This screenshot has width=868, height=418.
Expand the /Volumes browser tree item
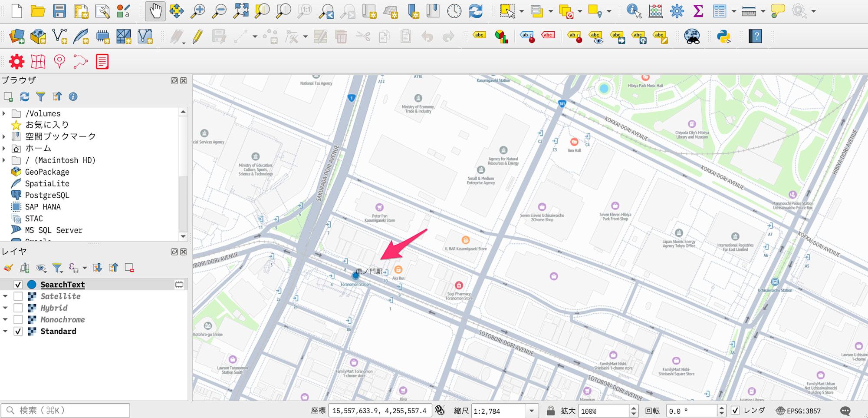[4, 113]
